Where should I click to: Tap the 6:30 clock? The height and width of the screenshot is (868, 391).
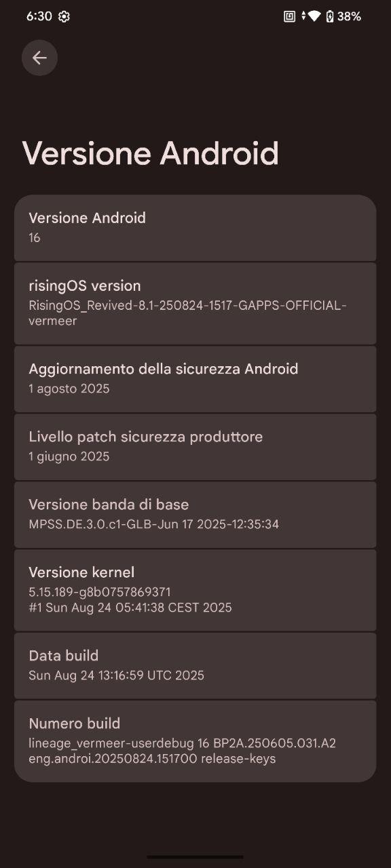(39, 17)
